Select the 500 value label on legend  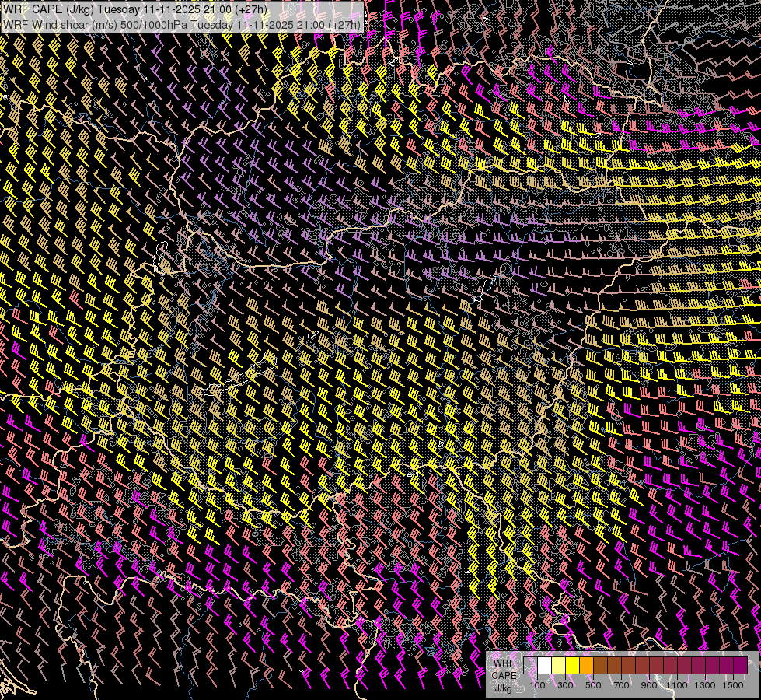593,685
